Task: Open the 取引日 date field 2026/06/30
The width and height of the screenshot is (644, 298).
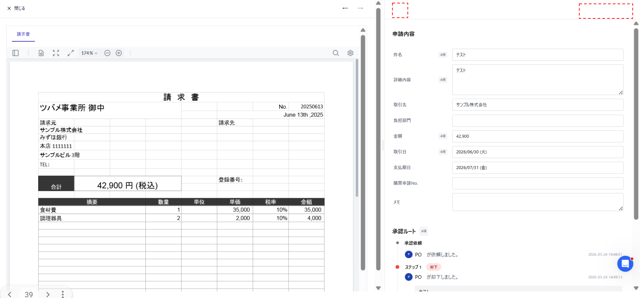Action: (537, 152)
